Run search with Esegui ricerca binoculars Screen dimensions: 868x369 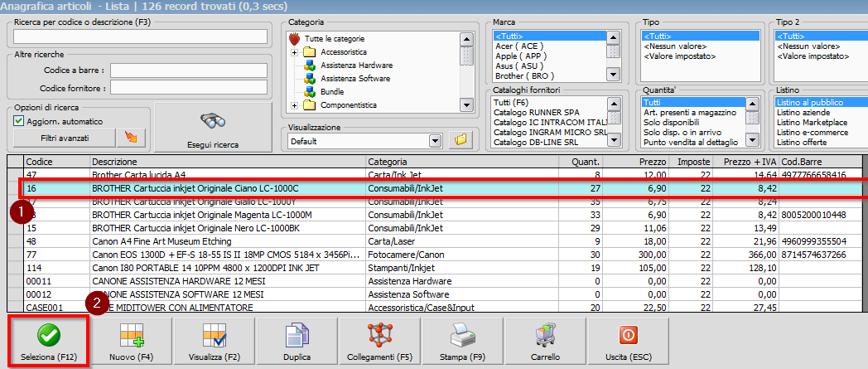213,127
